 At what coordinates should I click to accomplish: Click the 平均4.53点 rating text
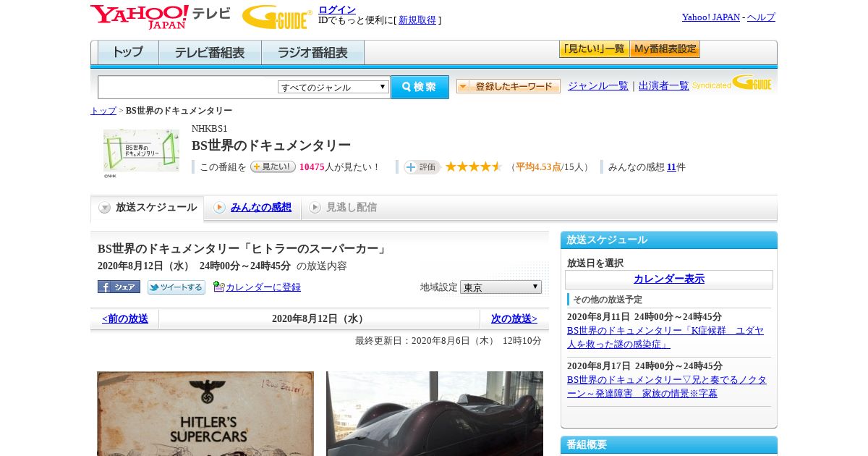coord(538,167)
